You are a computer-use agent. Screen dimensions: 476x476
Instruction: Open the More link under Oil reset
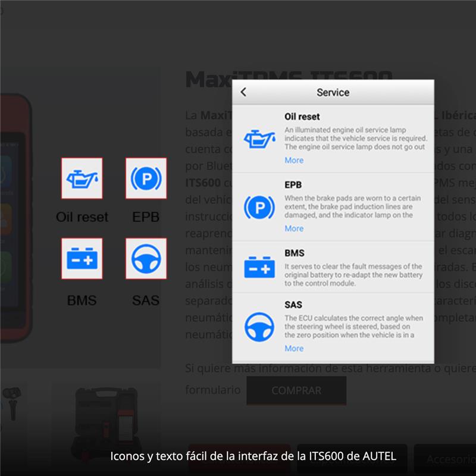pyautogui.click(x=294, y=160)
